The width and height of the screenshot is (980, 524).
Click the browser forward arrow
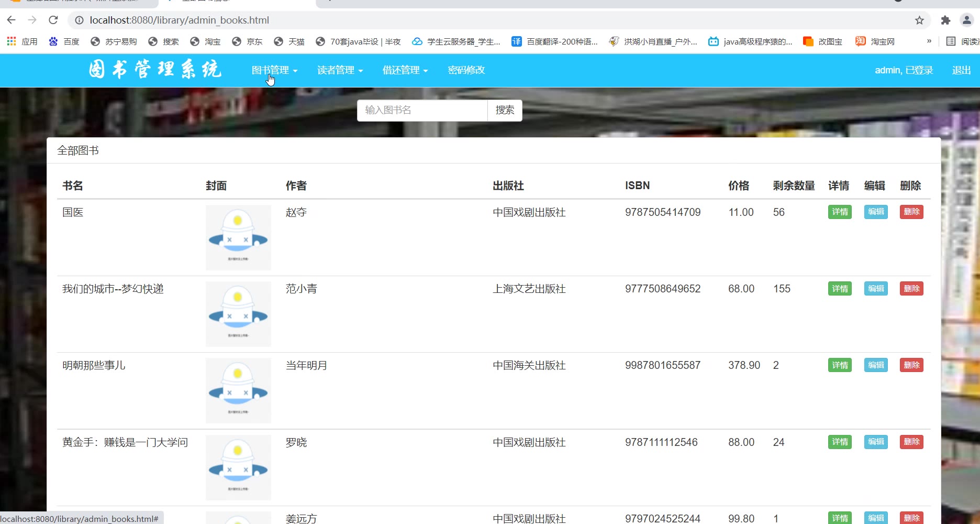click(32, 20)
